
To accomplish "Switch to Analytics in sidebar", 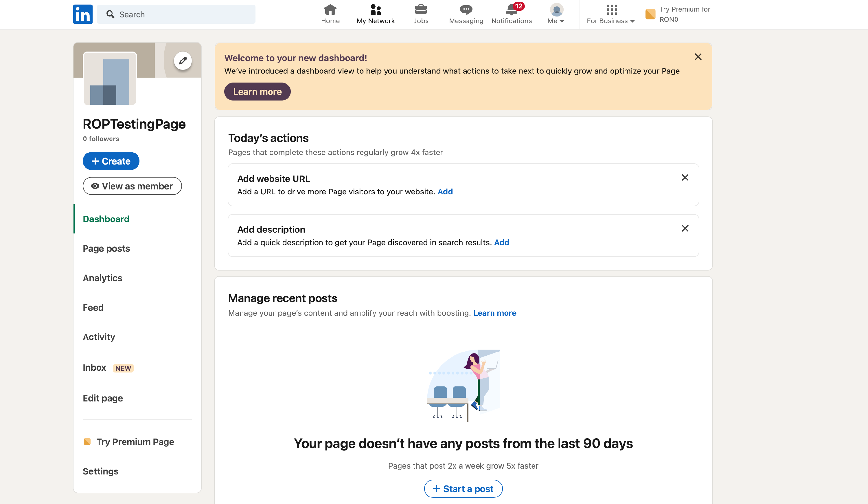I will (x=102, y=278).
